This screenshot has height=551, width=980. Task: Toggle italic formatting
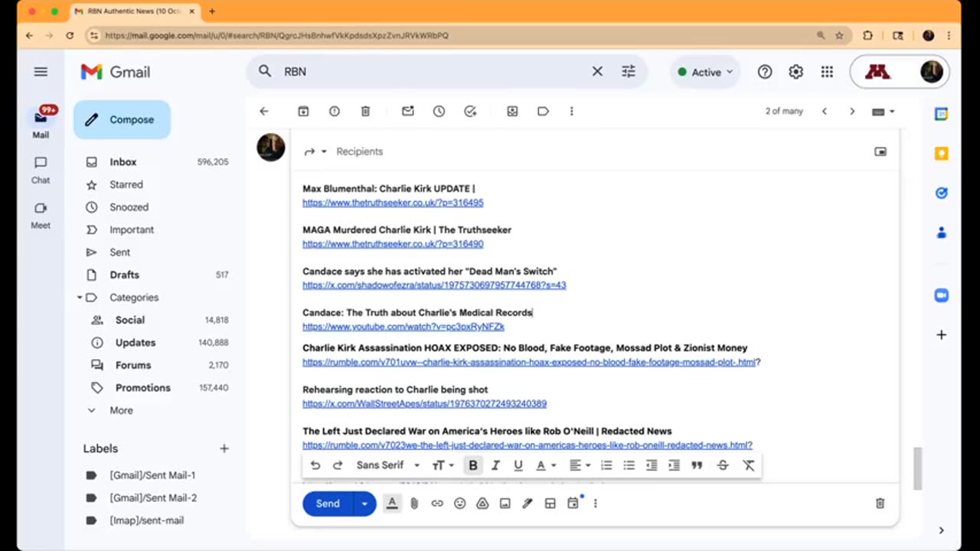tap(495, 465)
